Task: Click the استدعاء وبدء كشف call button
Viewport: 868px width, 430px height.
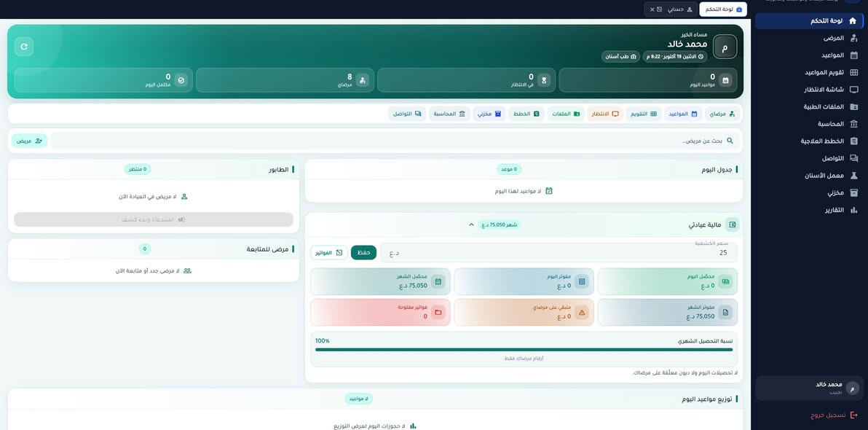Action: (154, 219)
